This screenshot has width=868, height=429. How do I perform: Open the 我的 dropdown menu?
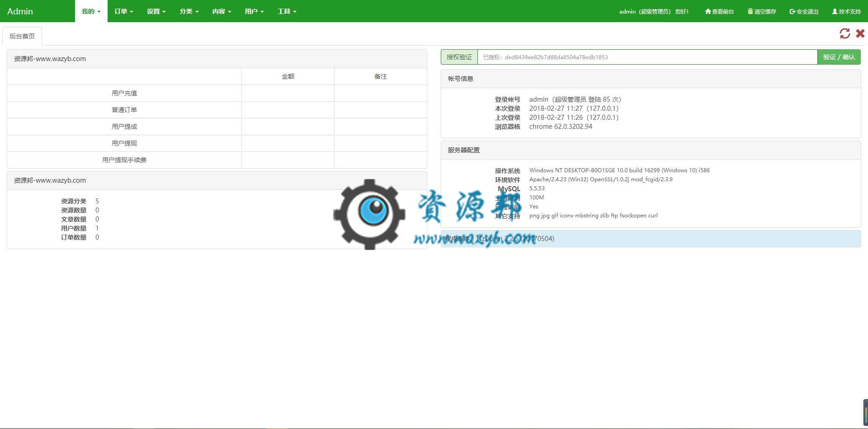coord(91,11)
